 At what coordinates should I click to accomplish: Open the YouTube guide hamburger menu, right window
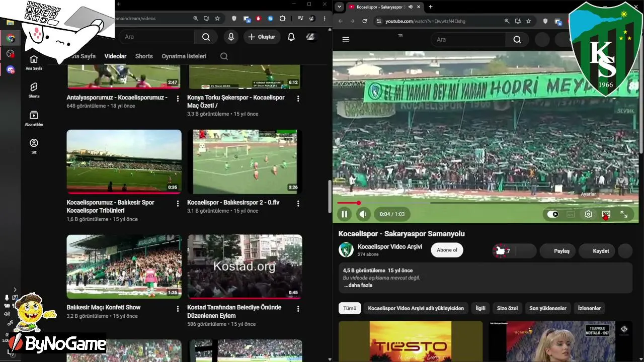(346, 40)
